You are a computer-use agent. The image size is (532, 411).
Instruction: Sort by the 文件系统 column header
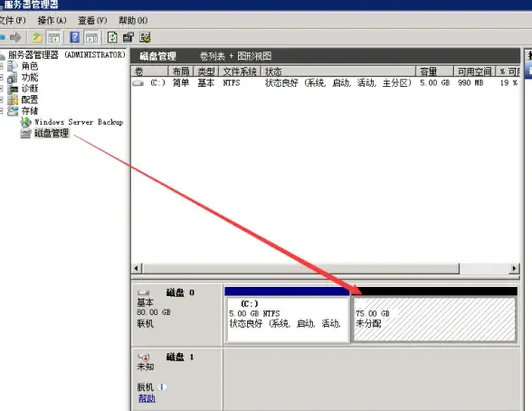point(240,72)
